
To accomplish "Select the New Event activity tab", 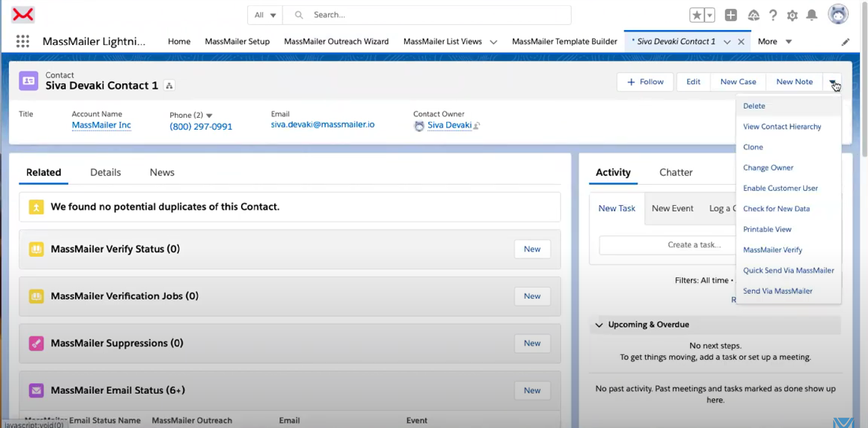I will point(672,209).
